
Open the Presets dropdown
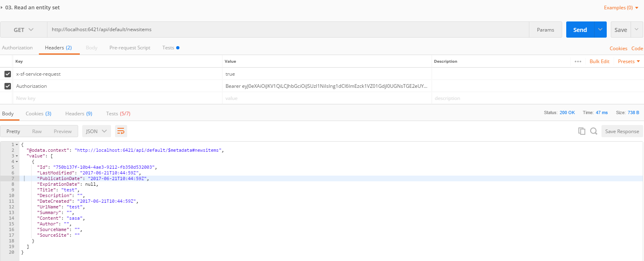[x=629, y=62]
